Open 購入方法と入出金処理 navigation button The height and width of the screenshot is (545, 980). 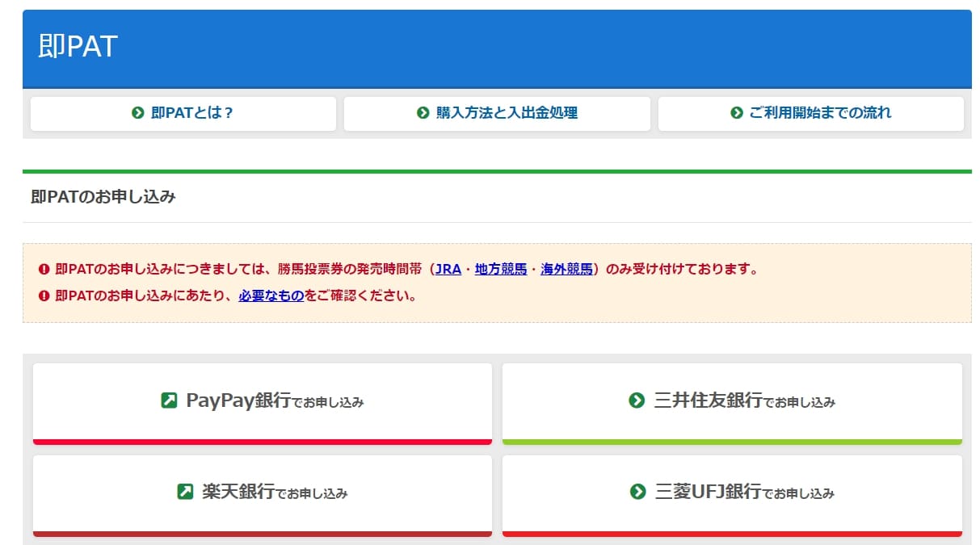click(497, 113)
